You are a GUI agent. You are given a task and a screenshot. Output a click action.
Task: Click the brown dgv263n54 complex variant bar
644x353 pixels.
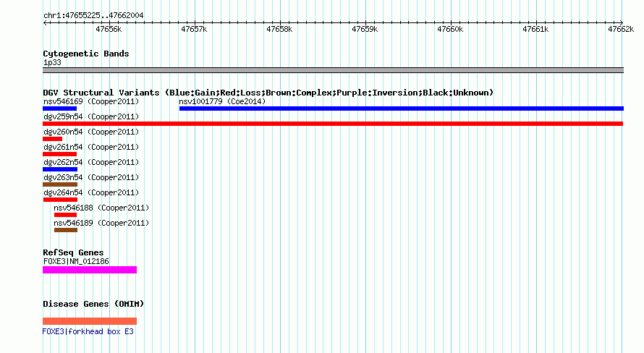pos(60,184)
